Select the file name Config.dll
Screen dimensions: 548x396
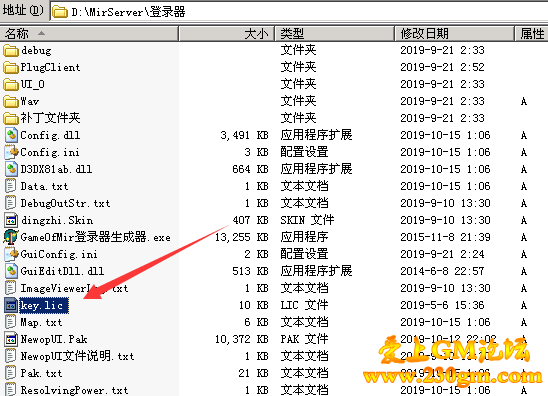tap(50, 135)
